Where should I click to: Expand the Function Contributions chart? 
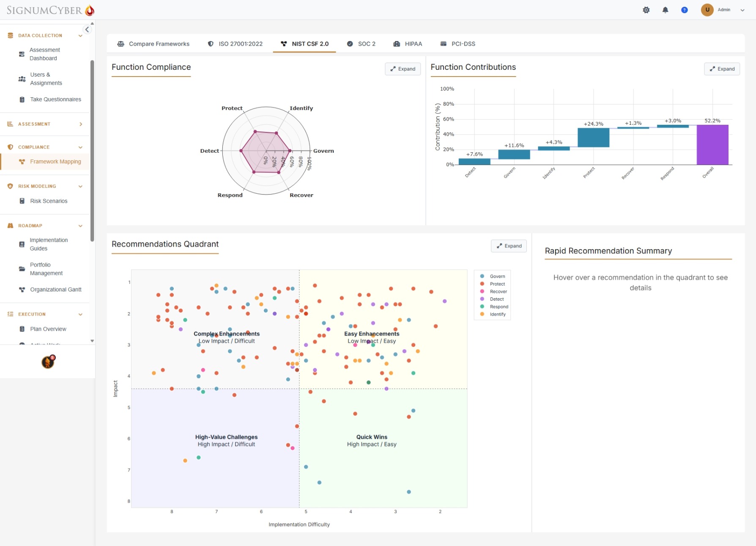pyautogui.click(x=722, y=69)
